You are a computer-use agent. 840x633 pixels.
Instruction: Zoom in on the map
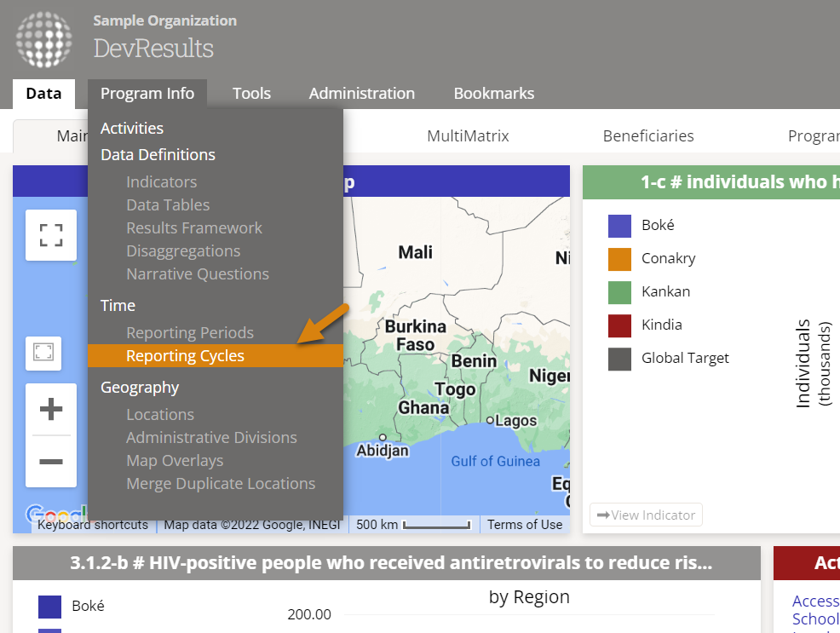(51, 410)
